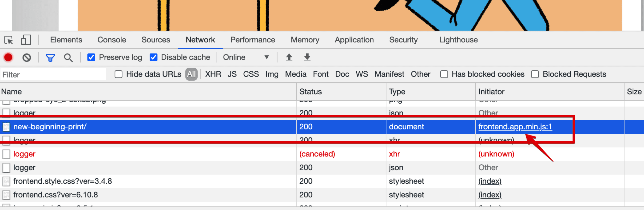The image size is (644, 210).
Task: Click the inspect element cursor icon
Action: [9, 40]
